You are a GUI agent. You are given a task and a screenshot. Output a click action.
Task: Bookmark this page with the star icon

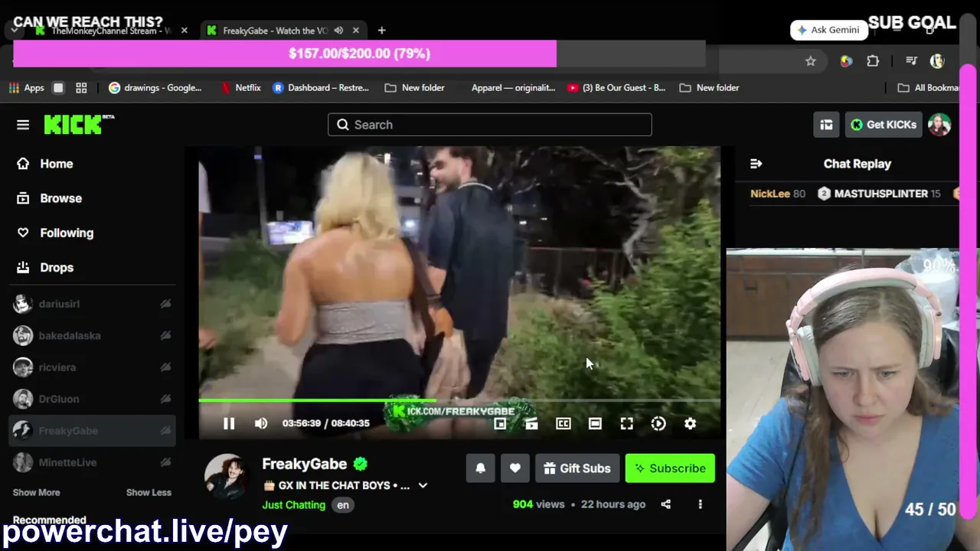click(811, 61)
